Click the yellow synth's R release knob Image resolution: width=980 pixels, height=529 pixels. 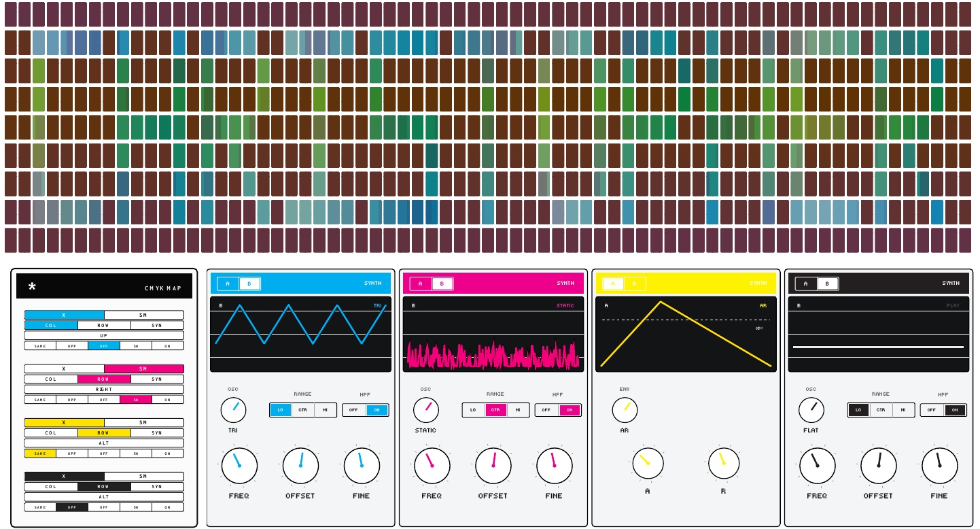coord(724,463)
